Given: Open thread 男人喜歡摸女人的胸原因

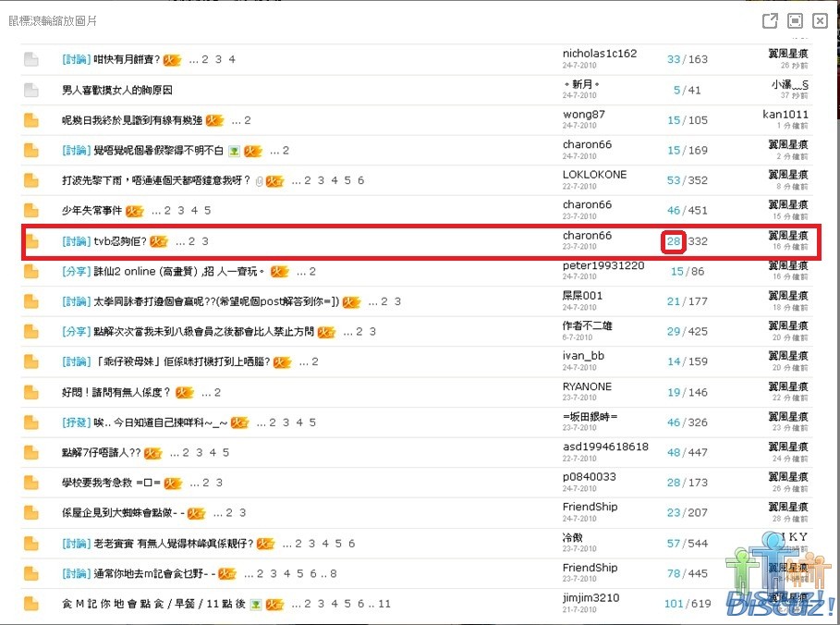Looking at the screenshot, I should pyautogui.click(x=116, y=90).
